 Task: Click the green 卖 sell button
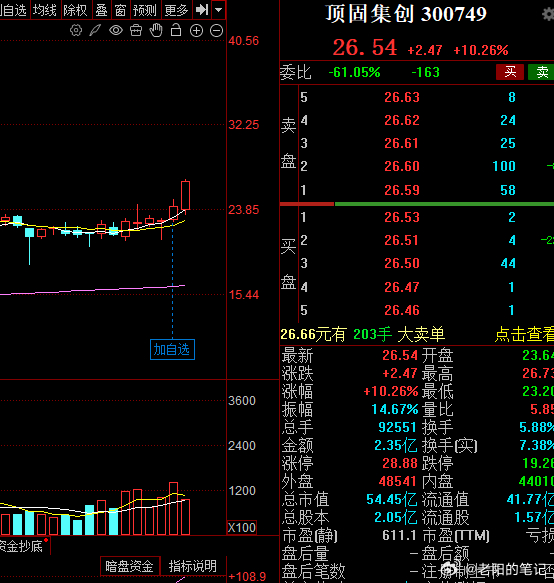[541, 72]
